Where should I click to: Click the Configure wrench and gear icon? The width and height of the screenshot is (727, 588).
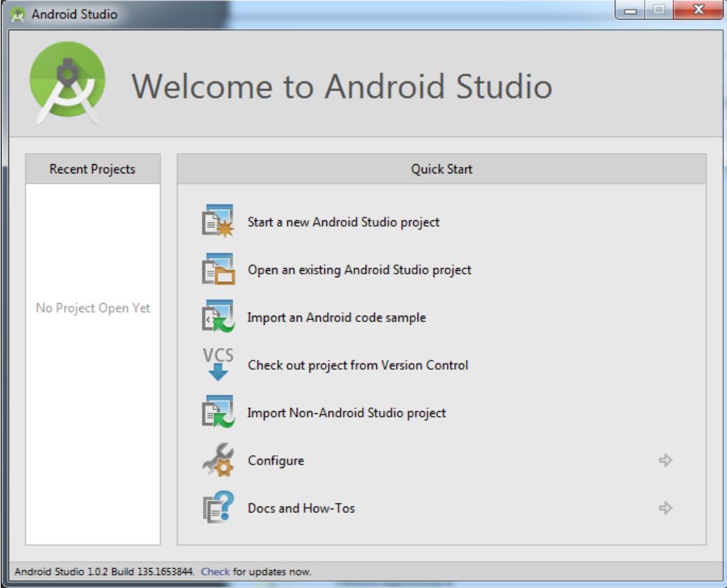tap(218, 460)
